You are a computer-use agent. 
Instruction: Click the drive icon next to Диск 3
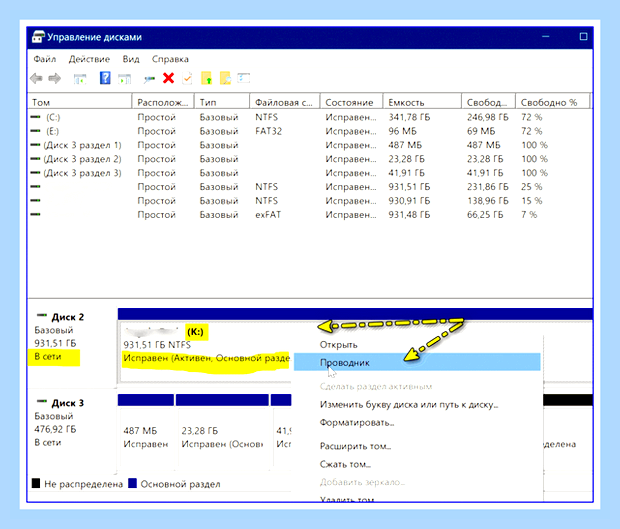(42, 401)
